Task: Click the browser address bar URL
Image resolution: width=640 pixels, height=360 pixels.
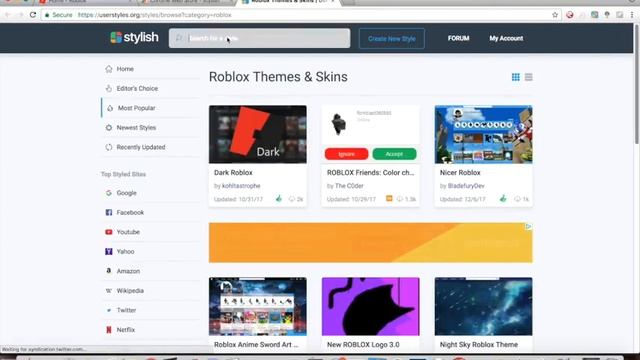Action: point(155,15)
